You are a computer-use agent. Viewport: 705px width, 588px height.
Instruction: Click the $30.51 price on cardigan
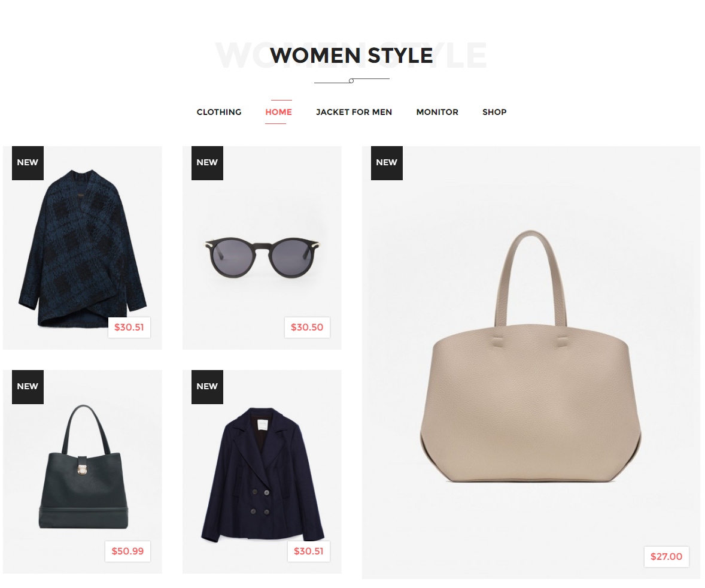(129, 328)
